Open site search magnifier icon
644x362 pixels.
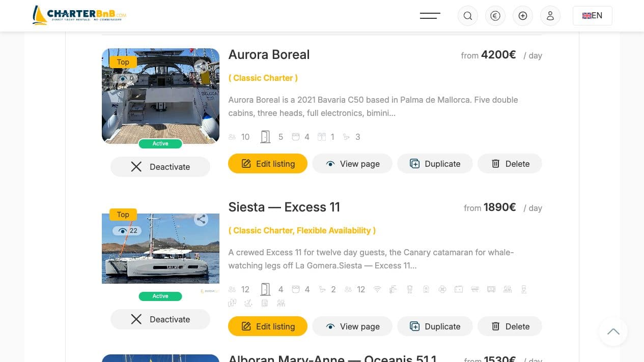[468, 16]
